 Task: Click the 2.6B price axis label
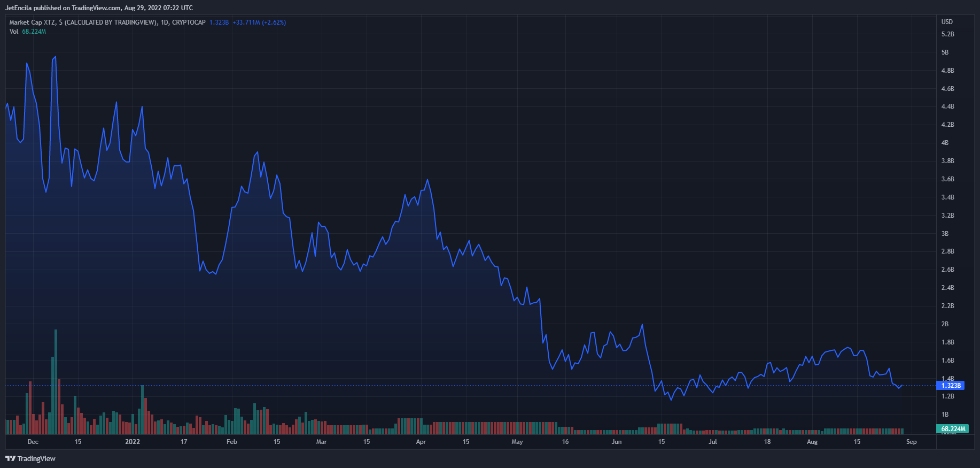(x=947, y=270)
